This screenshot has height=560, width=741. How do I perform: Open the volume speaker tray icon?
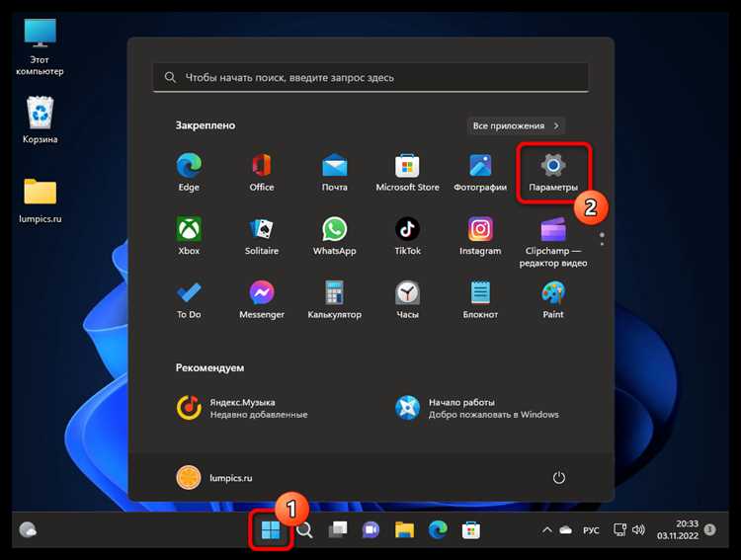pos(638,529)
